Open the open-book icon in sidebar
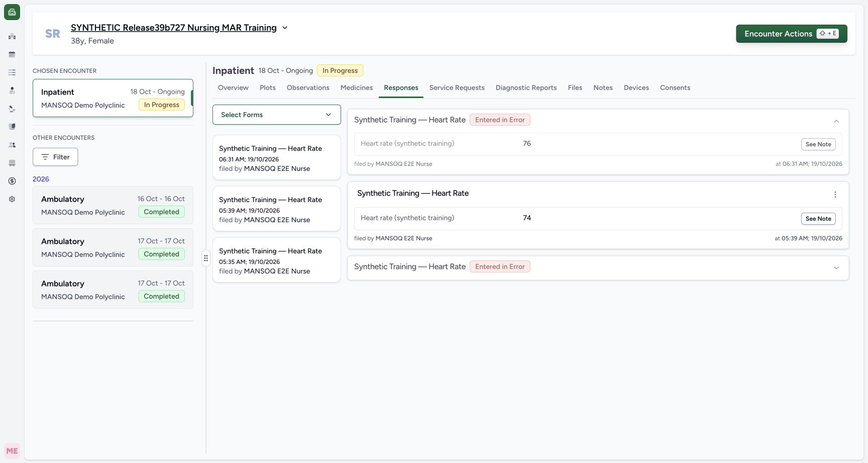This screenshot has width=868, height=463. [x=12, y=127]
